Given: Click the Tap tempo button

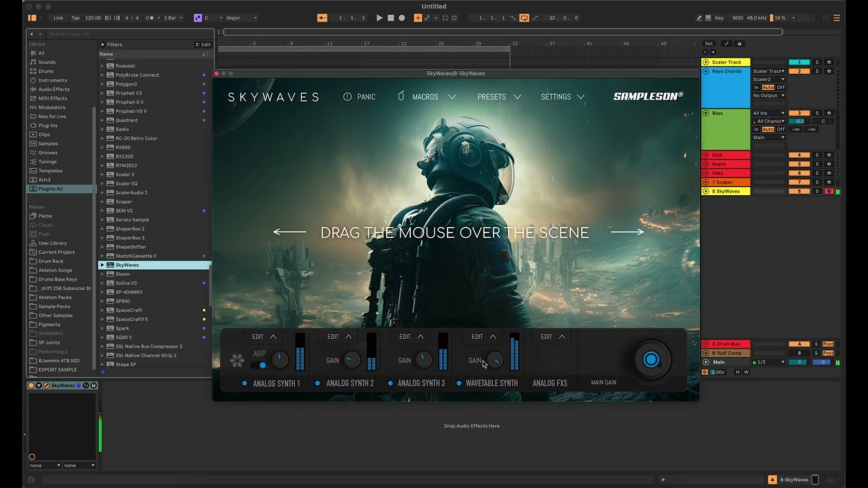Looking at the screenshot, I should click(75, 18).
